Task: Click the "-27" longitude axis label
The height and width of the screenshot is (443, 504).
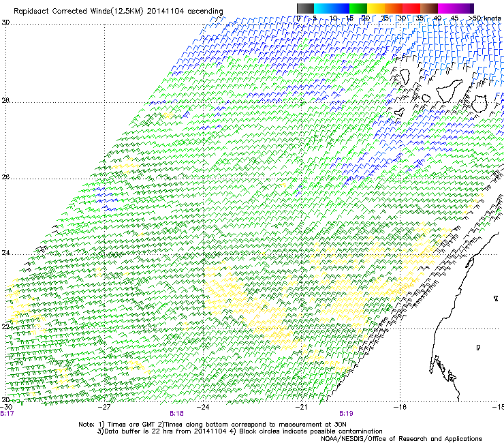Action: tap(104, 407)
